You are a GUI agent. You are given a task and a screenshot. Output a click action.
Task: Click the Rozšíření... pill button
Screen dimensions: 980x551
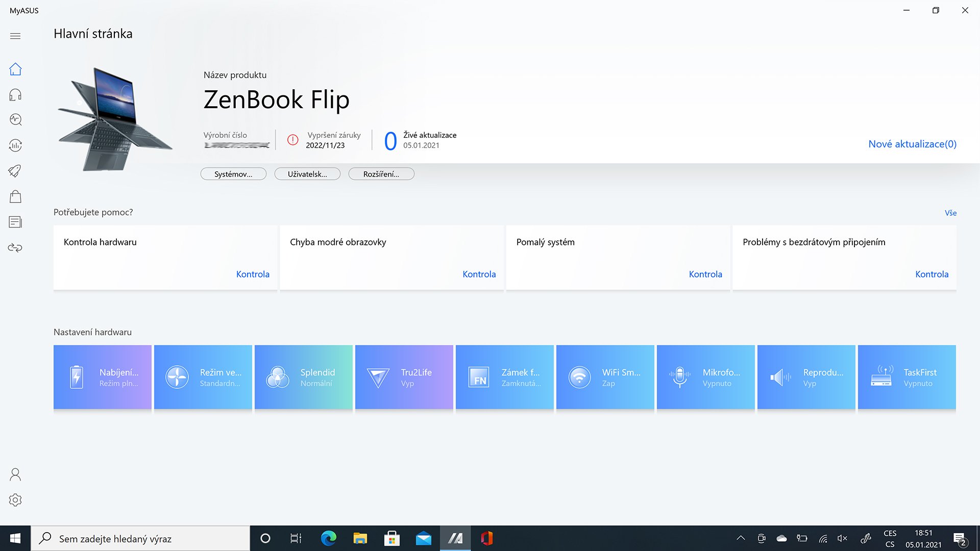[x=381, y=174]
